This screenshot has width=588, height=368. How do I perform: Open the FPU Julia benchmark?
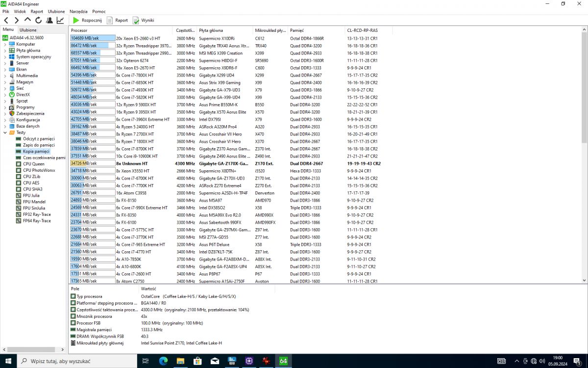tap(29, 195)
